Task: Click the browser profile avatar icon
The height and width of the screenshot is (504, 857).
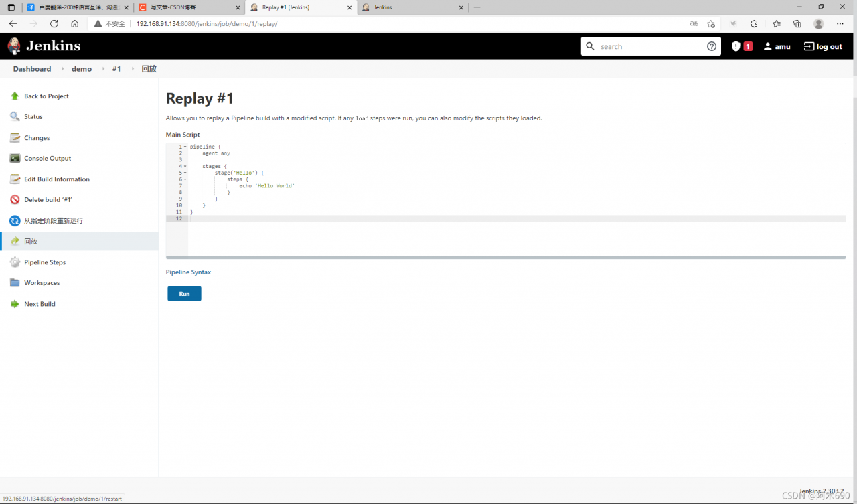Action: click(818, 23)
